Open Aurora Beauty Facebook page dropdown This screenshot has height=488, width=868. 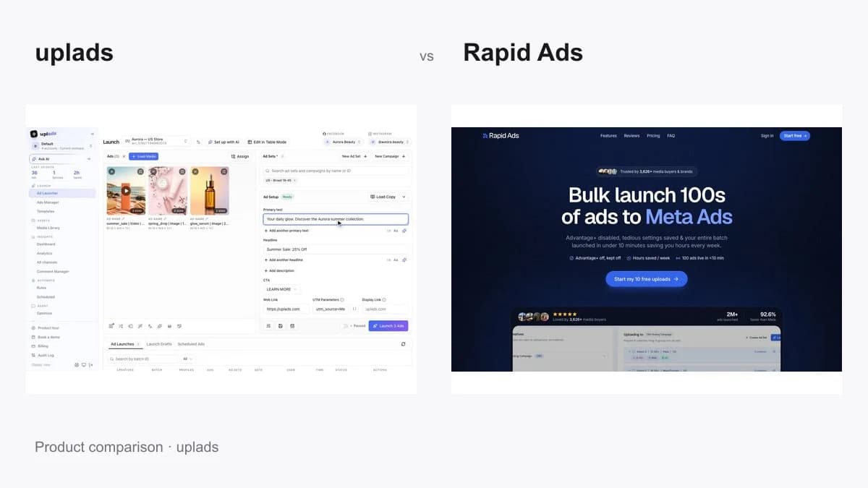tap(342, 142)
